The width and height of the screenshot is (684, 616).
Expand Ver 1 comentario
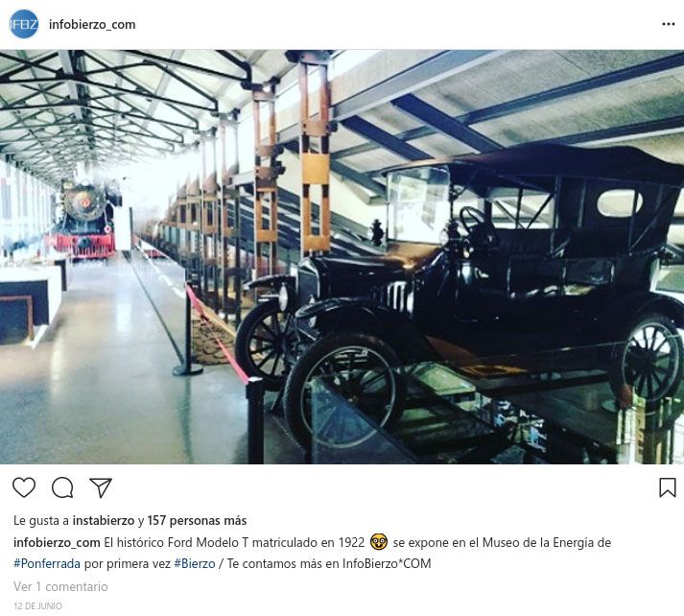[x=60, y=586]
